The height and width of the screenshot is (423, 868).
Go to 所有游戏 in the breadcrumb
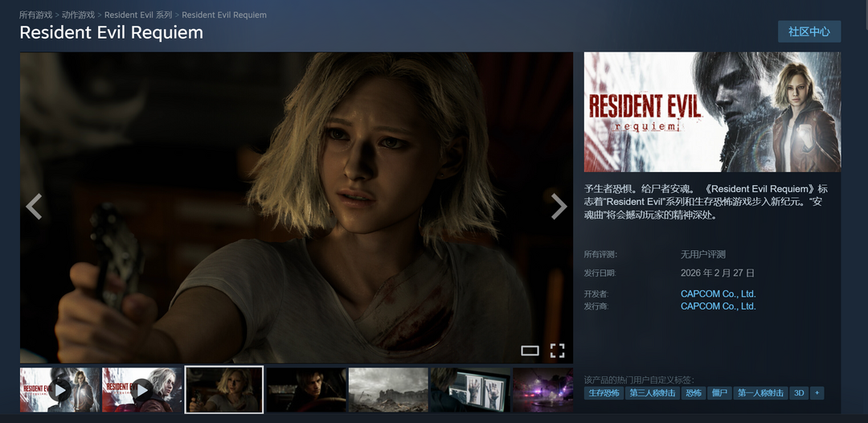pos(35,15)
